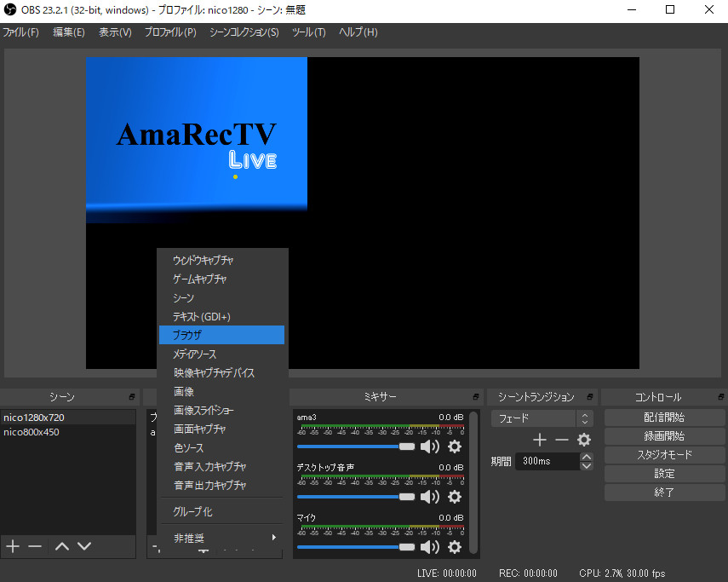Open the シーンコレクション(S) menu
728x582 pixels.
click(x=244, y=32)
